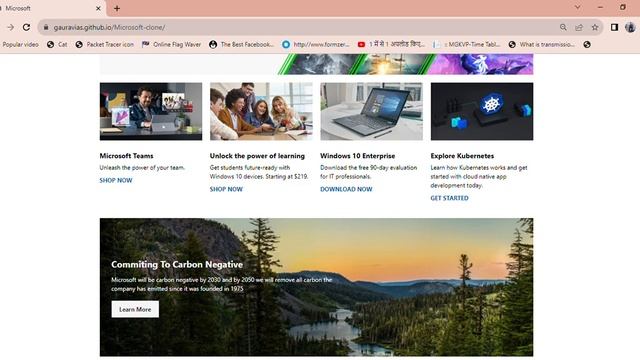Select the Unlock the power of learning heading
Viewport: 640px width, 360px height.
257,156
